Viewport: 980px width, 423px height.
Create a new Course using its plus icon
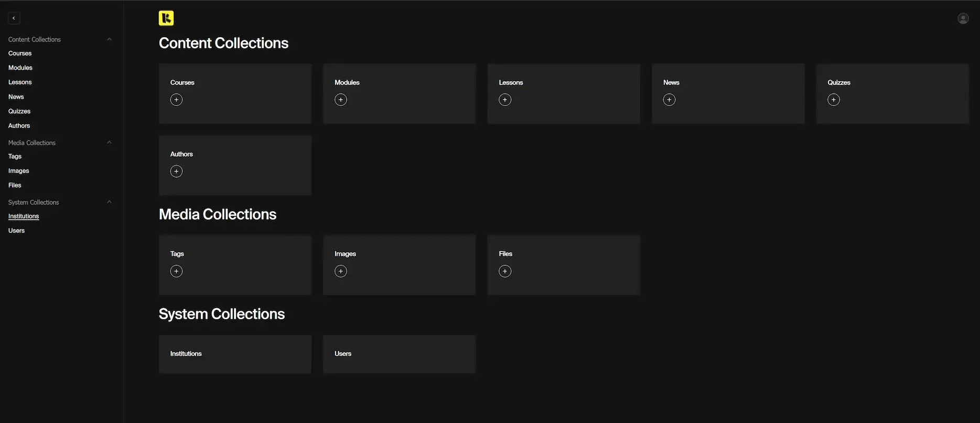click(175, 99)
